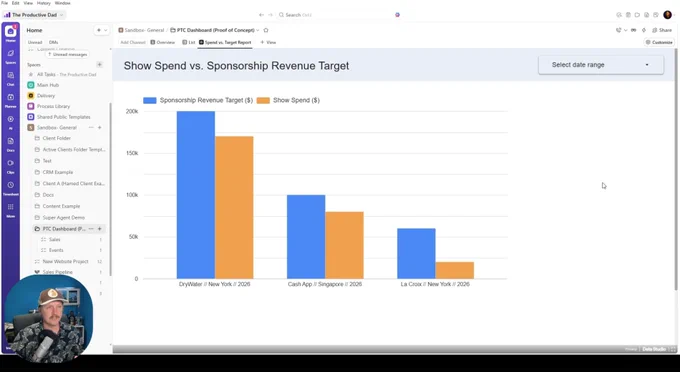Image resolution: width=680 pixels, height=372 pixels.
Task: Open Spaces in the purple sidebar
Action: click(x=10, y=55)
